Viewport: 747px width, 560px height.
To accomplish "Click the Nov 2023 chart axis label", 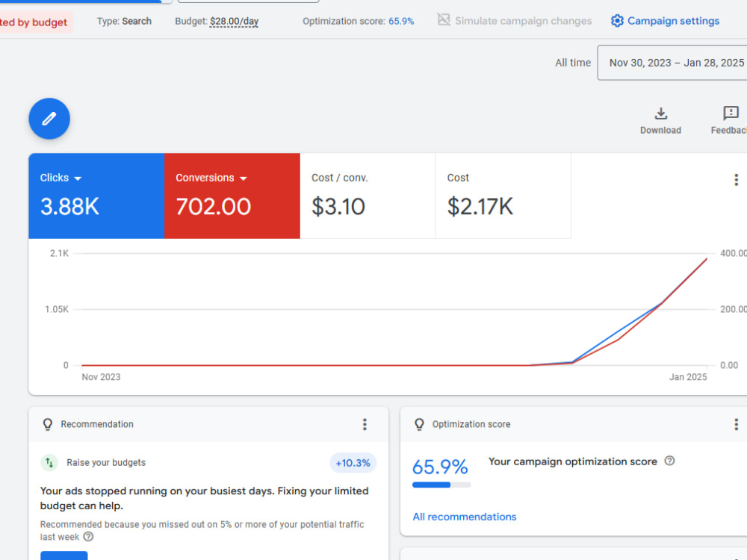I will point(101,376).
